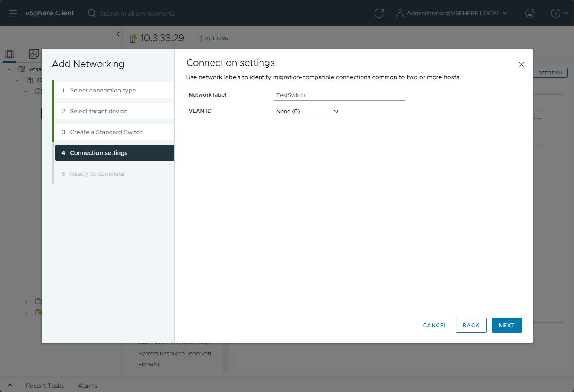Image resolution: width=574 pixels, height=392 pixels.
Task: Go to step 3 Create a Standard Switch
Action: coord(106,132)
